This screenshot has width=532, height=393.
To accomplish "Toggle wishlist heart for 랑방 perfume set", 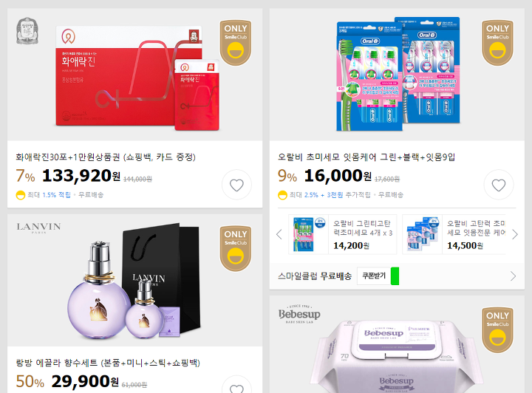I will click(236, 386).
